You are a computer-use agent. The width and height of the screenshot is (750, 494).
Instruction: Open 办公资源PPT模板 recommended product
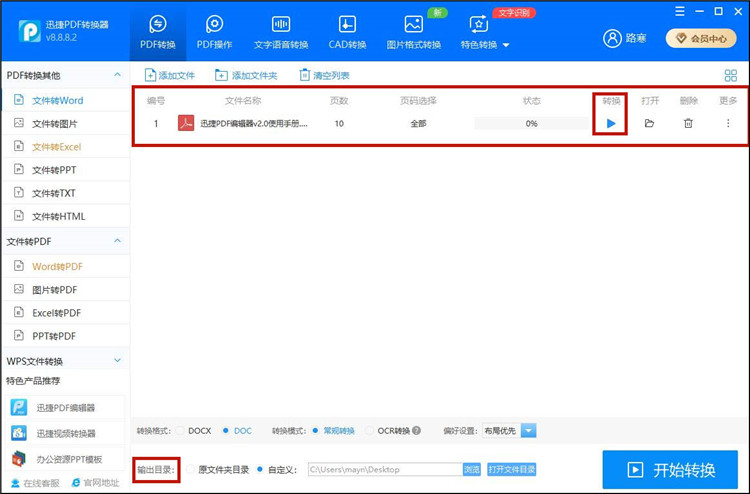(x=65, y=459)
